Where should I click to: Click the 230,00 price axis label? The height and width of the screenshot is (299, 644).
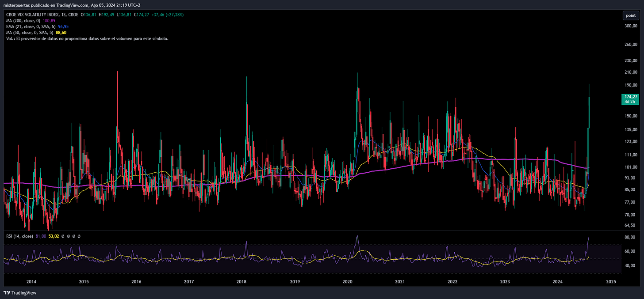tap(630, 61)
